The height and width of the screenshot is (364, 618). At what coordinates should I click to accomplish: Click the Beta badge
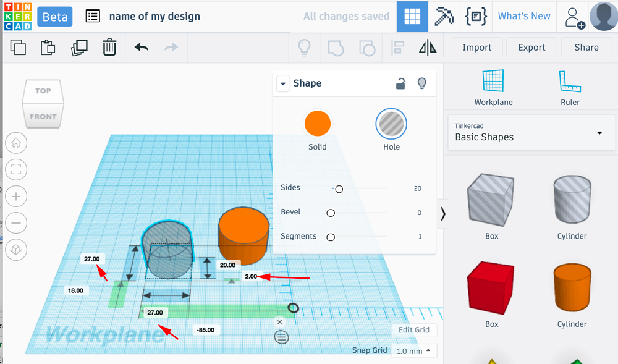[55, 17]
